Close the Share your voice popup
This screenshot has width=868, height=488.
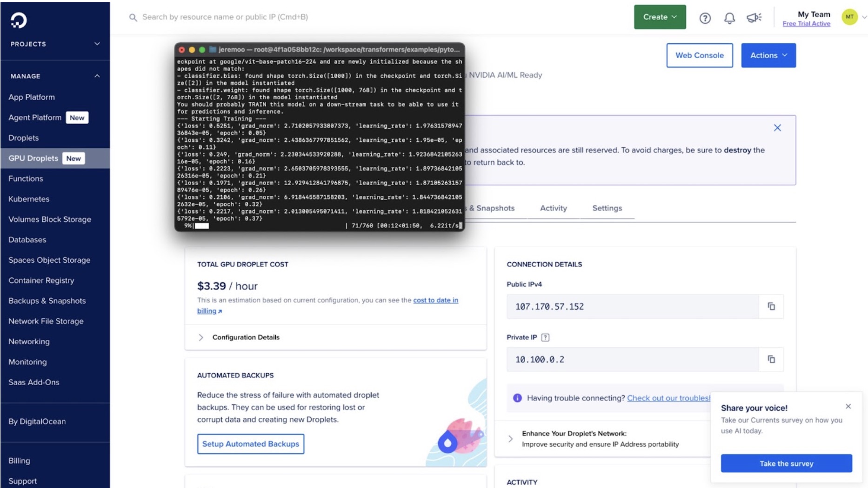848,406
